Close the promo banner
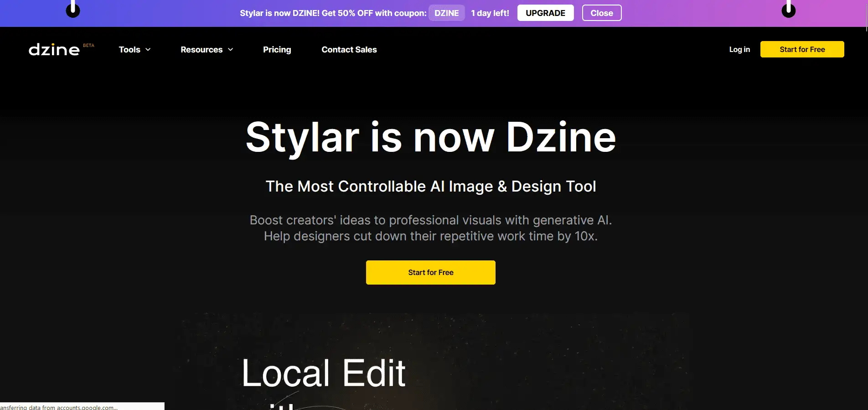 [x=602, y=13]
